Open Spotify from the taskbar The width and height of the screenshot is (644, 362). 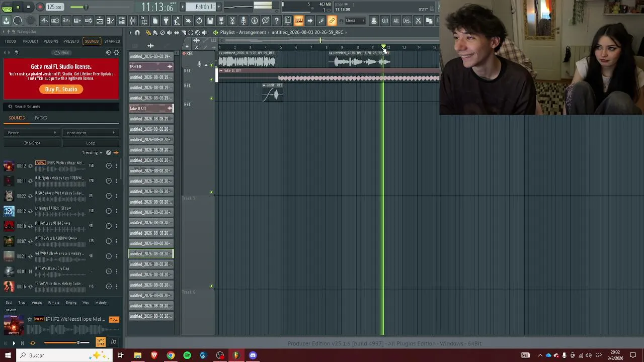pos(187,355)
